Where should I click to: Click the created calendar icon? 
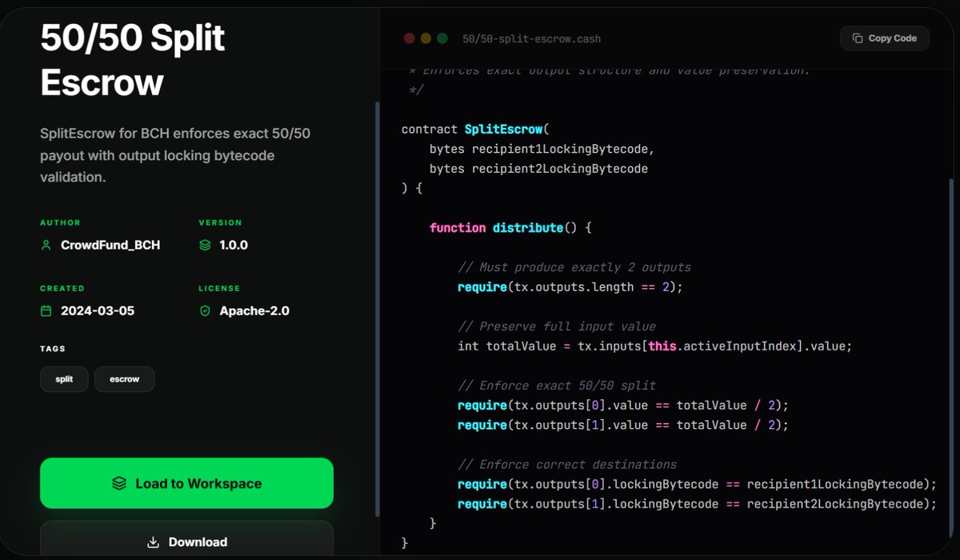[x=46, y=311]
